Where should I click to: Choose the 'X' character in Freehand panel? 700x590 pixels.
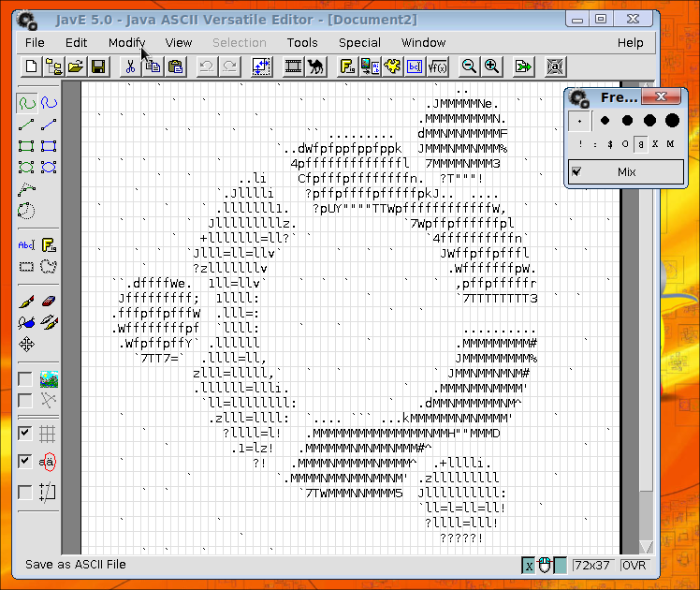[655, 144]
